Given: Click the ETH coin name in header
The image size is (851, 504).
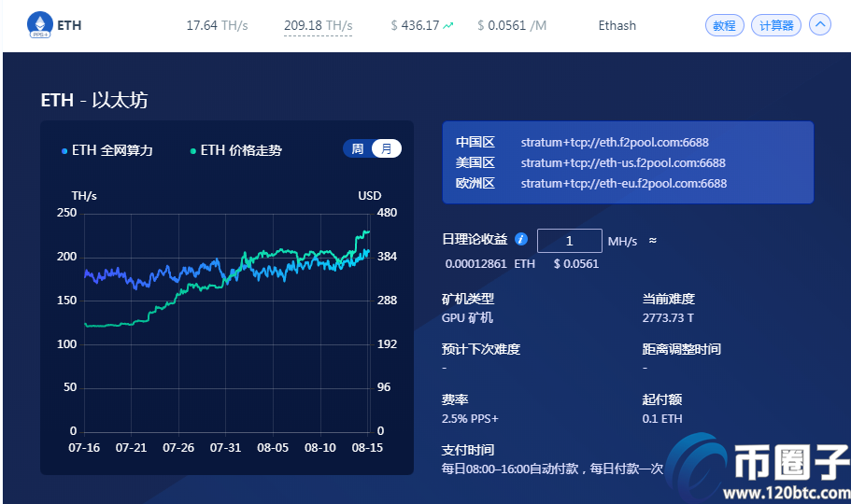Looking at the screenshot, I should point(69,25).
